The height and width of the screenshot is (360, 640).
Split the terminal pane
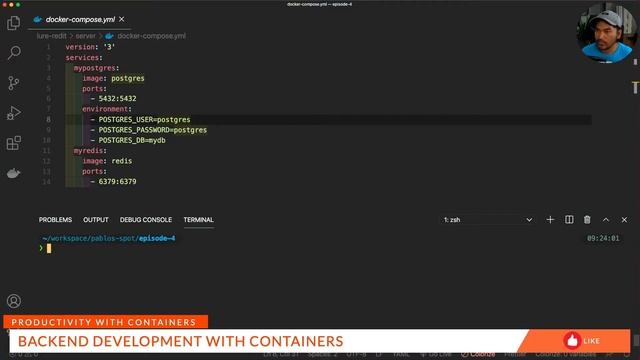point(569,220)
